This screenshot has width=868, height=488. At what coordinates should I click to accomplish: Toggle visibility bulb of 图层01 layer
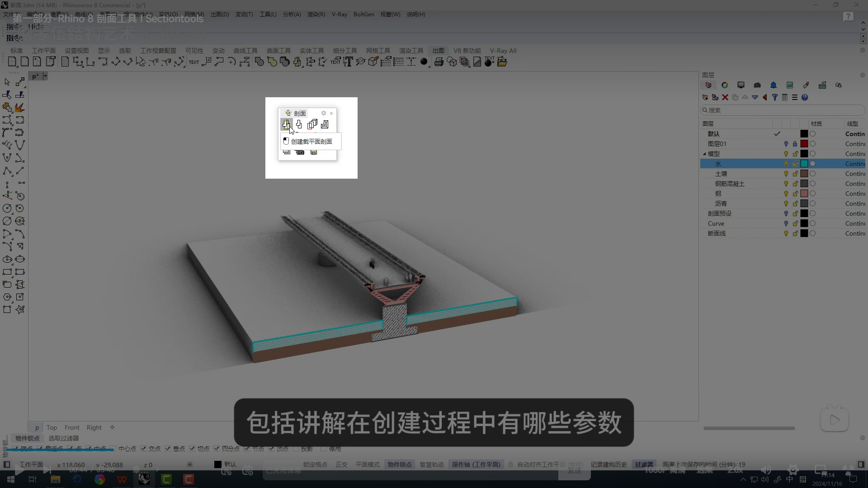click(786, 144)
